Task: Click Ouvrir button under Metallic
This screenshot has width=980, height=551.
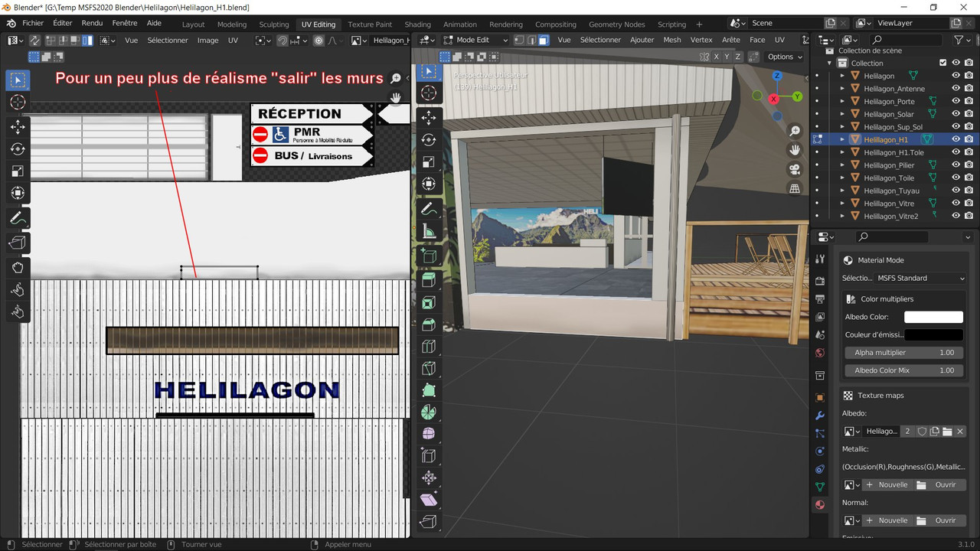Action: [939, 484]
